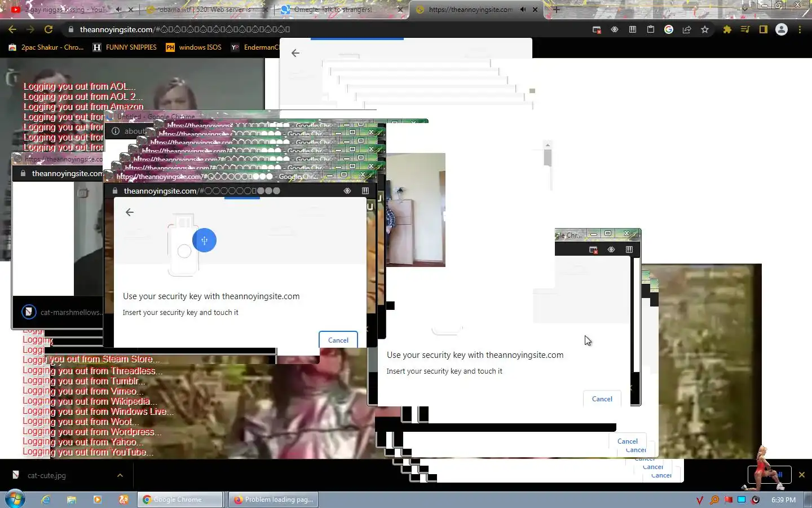Toggle the Chrome side panel icon
Viewport: 812px width, 508px height.
[764, 29]
